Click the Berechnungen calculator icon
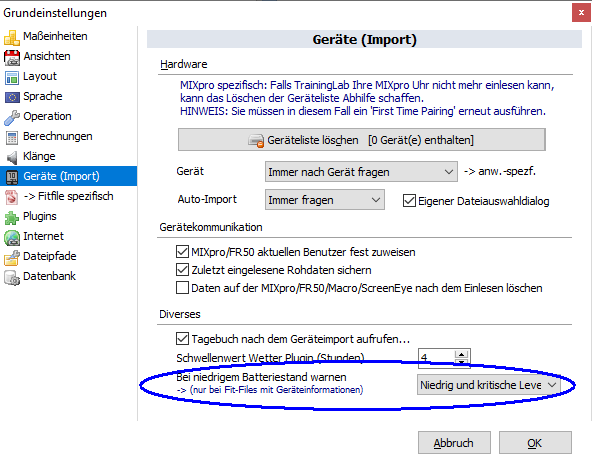Viewport: 592px width, 462px height. click(12, 137)
